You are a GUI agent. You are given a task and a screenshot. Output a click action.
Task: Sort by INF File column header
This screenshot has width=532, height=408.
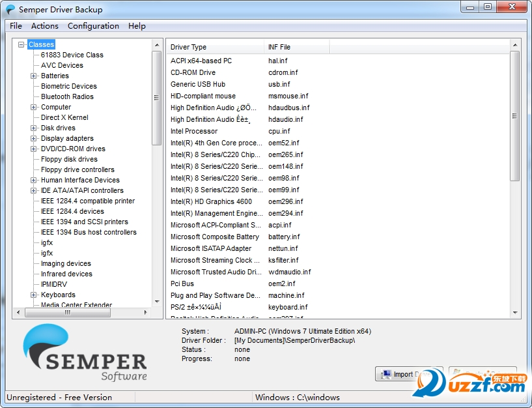[296, 47]
